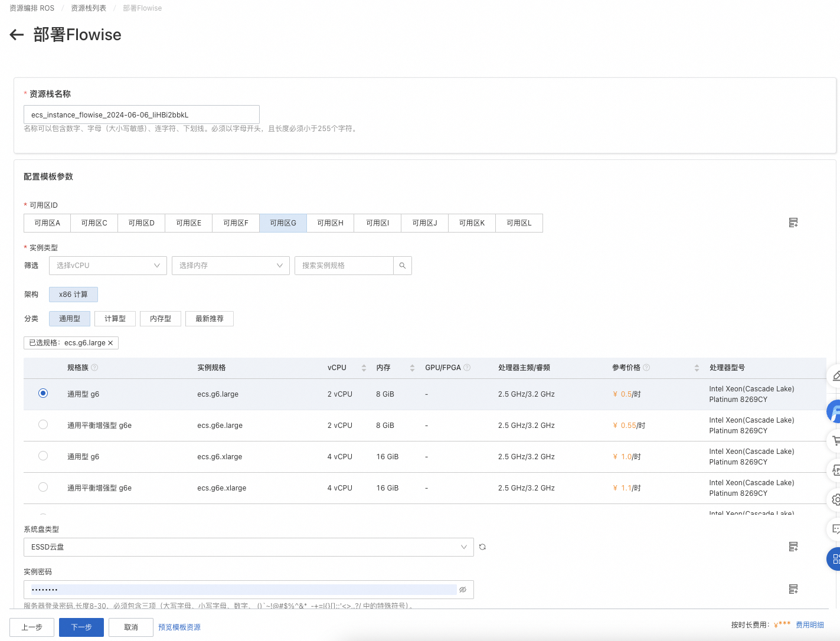Choose zone 可用区E

(189, 223)
